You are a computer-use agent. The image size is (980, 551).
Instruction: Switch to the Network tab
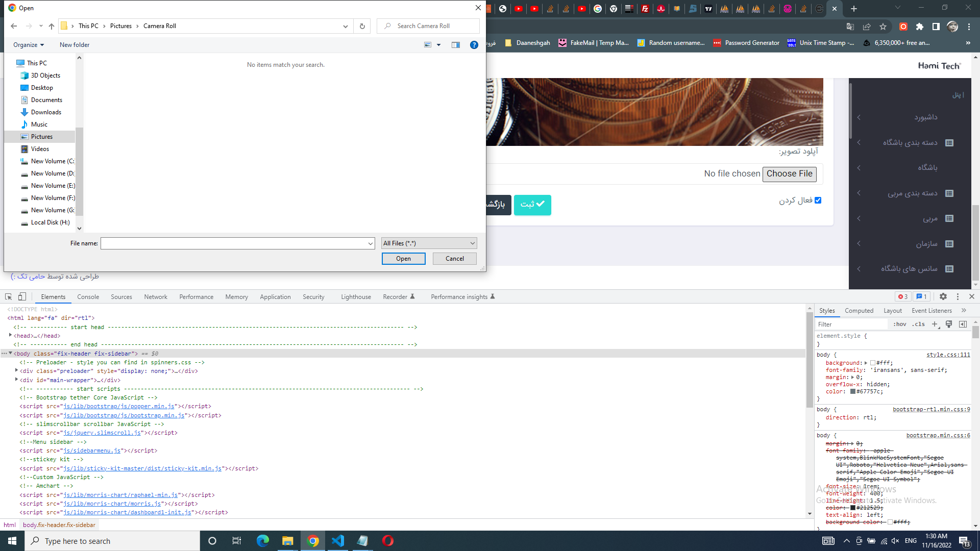point(156,297)
